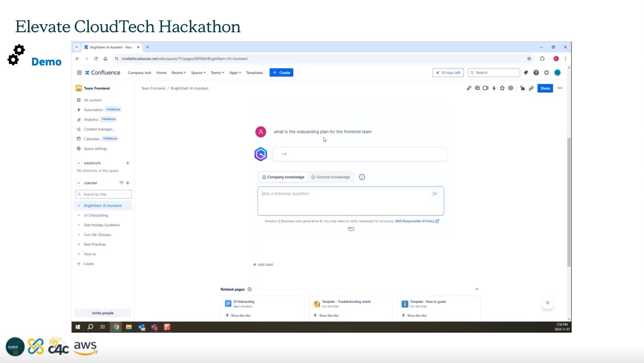Open UI Onboarding page in the sidebar
644x363 pixels.
point(96,215)
